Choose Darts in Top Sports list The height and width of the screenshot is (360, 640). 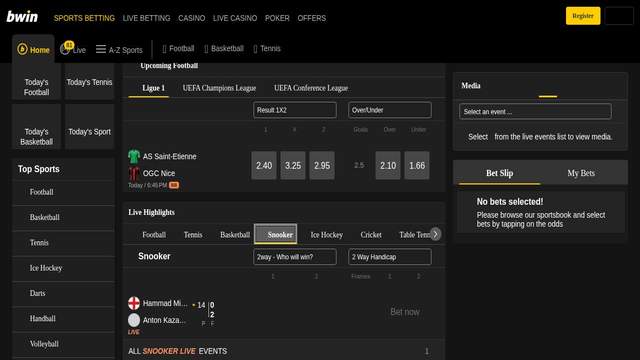(64, 293)
